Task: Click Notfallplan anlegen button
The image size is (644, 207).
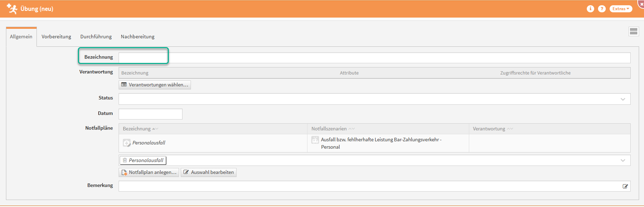Action: [x=149, y=172]
